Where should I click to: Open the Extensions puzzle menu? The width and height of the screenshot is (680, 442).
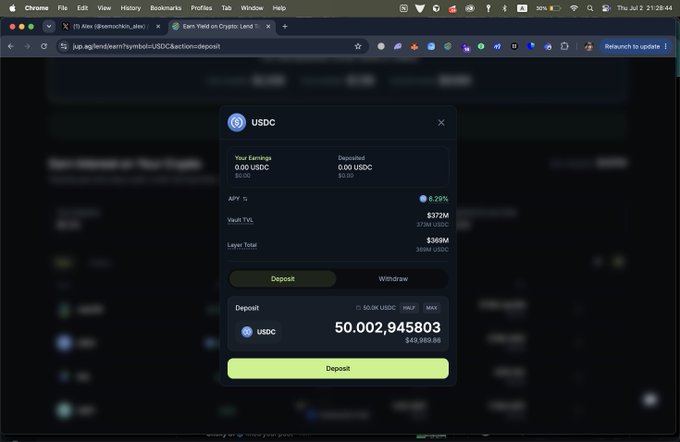564,46
